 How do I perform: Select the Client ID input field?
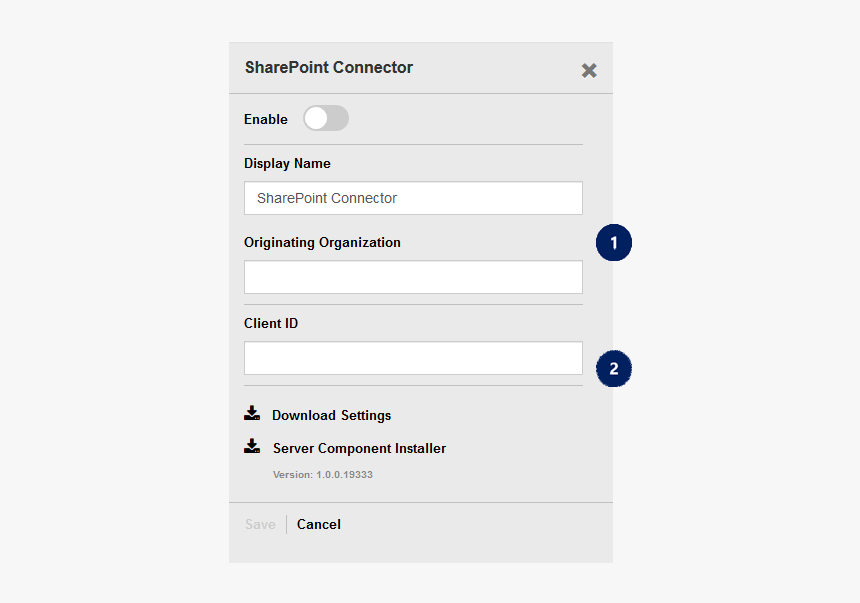point(413,358)
